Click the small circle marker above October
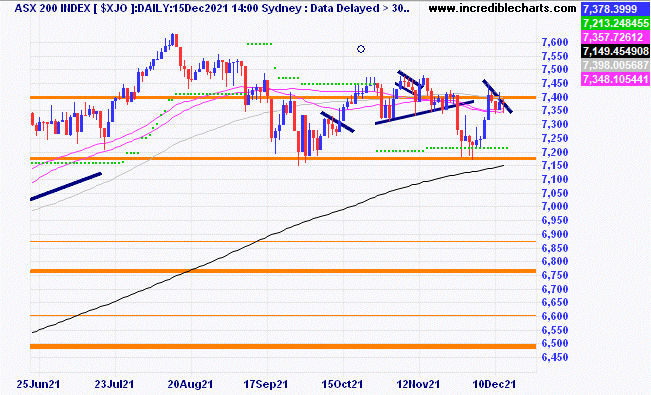Image resolution: width=651 pixels, height=395 pixels. (361, 49)
